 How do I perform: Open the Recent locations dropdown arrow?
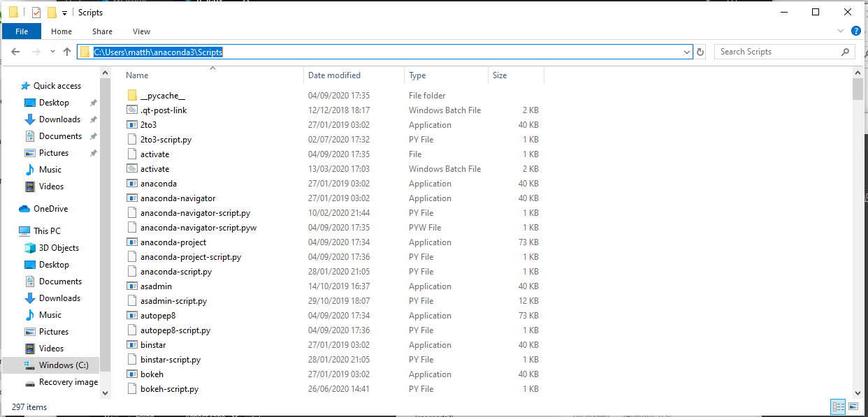pos(53,52)
